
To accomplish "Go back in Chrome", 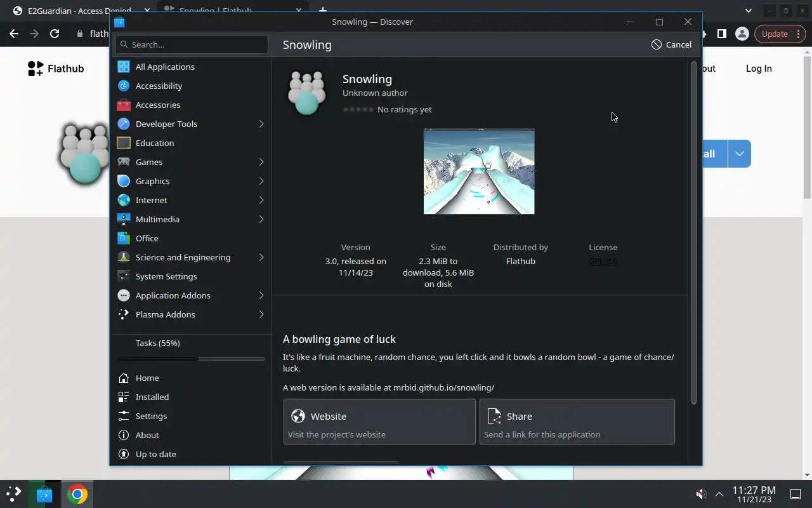I will pyautogui.click(x=14, y=34).
